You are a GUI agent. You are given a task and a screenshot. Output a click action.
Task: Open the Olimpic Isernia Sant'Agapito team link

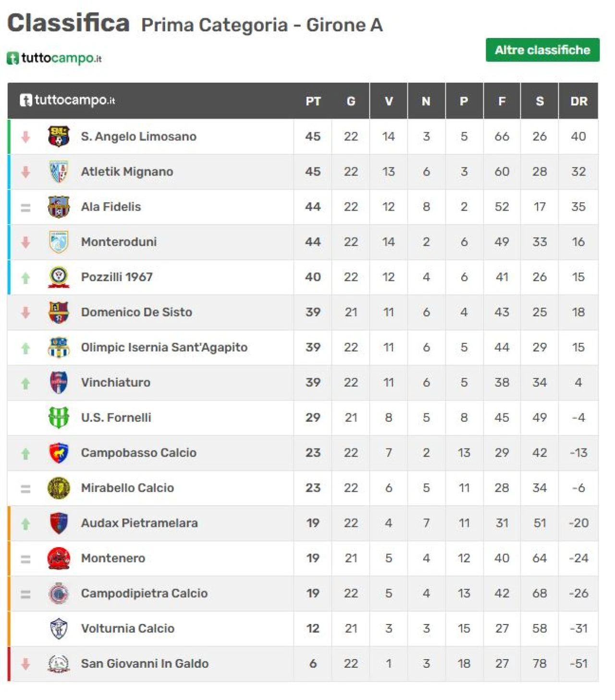[x=164, y=347]
